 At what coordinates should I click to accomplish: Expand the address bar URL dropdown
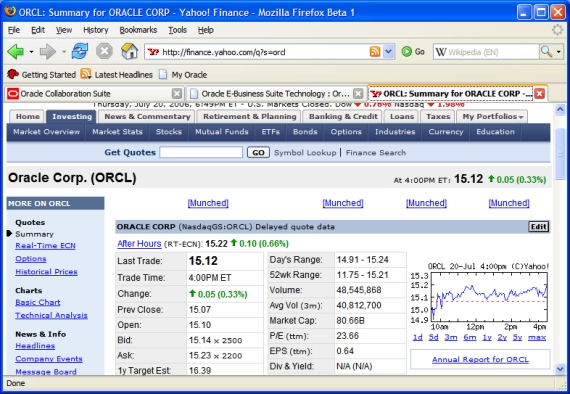[x=389, y=52]
